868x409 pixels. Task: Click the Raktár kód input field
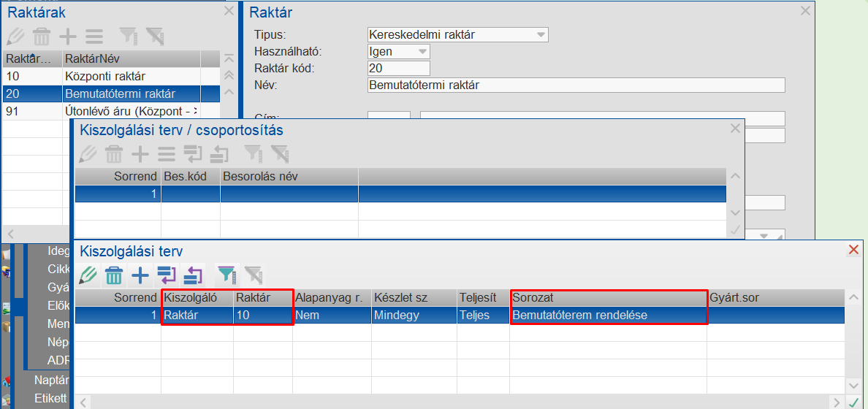point(399,68)
